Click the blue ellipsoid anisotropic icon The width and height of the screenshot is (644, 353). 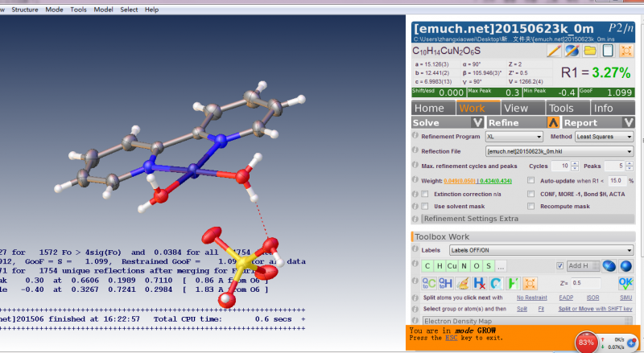[x=609, y=266]
